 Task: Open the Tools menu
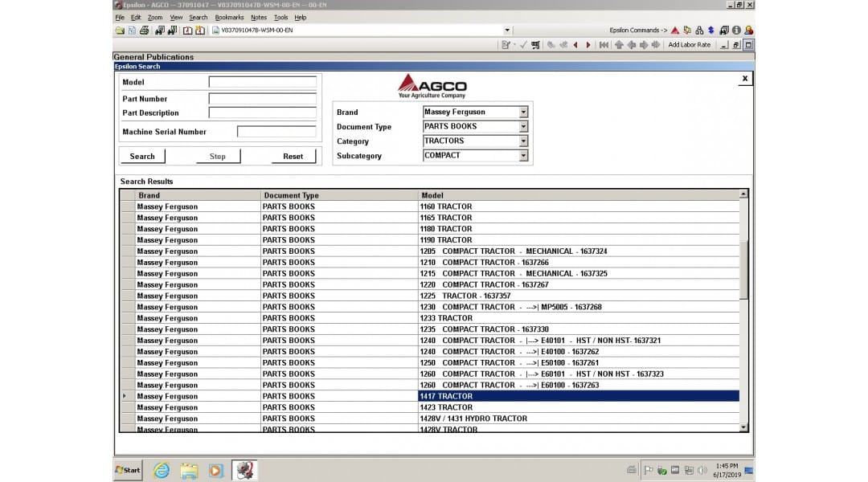click(280, 18)
